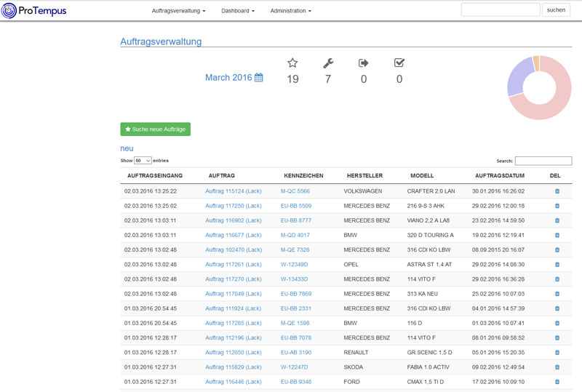This screenshot has height=392, width=582.
Task: Open the Dashboard menu
Action: [x=238, y=11]
